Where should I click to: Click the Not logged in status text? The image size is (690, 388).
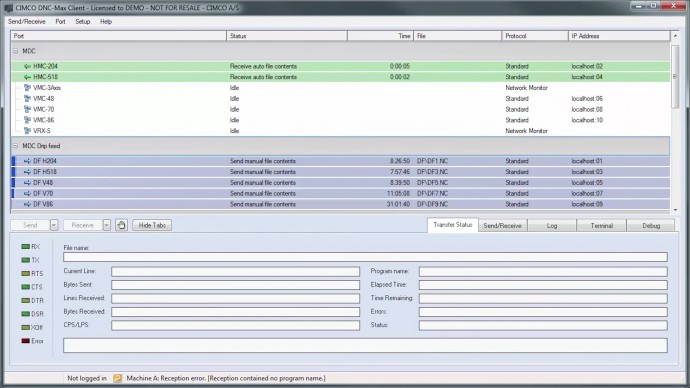click(x=87, y=378)
